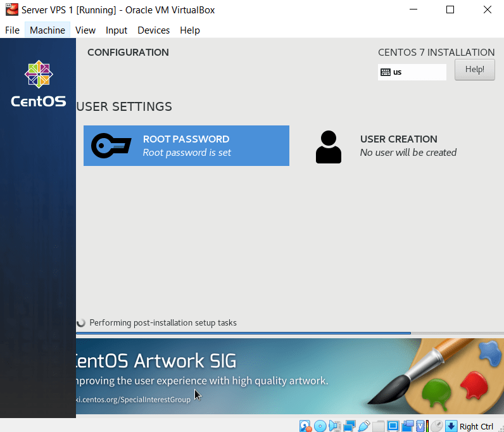Click the shared folders status icon
This screenshot has height=432, width=504.
[379, 426]
